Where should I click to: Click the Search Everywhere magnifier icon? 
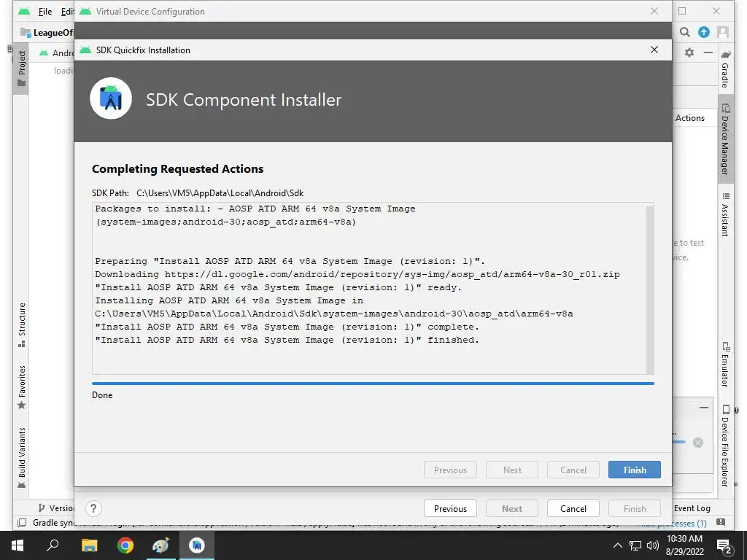[684, 32]
